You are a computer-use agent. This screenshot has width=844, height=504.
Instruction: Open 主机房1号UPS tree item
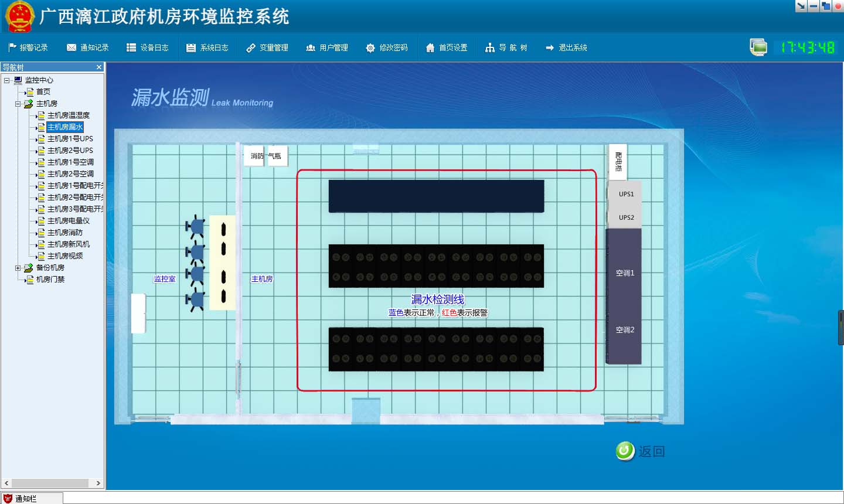point(70,139)
